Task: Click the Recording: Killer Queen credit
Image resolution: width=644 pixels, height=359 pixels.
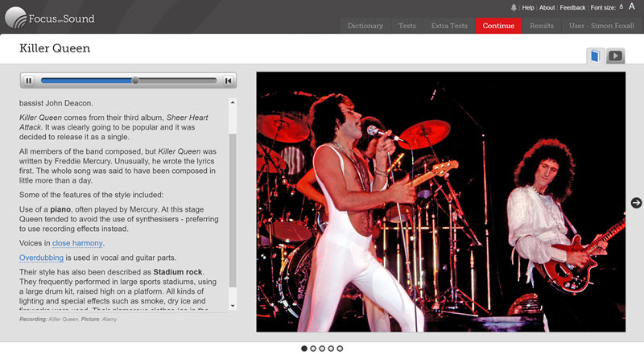Action: [x=49, y=320]
